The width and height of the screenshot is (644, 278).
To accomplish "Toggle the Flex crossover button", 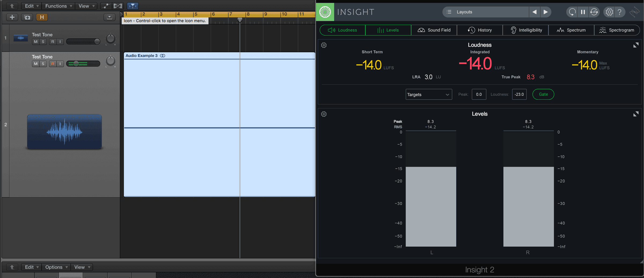I will pos(118,6).
